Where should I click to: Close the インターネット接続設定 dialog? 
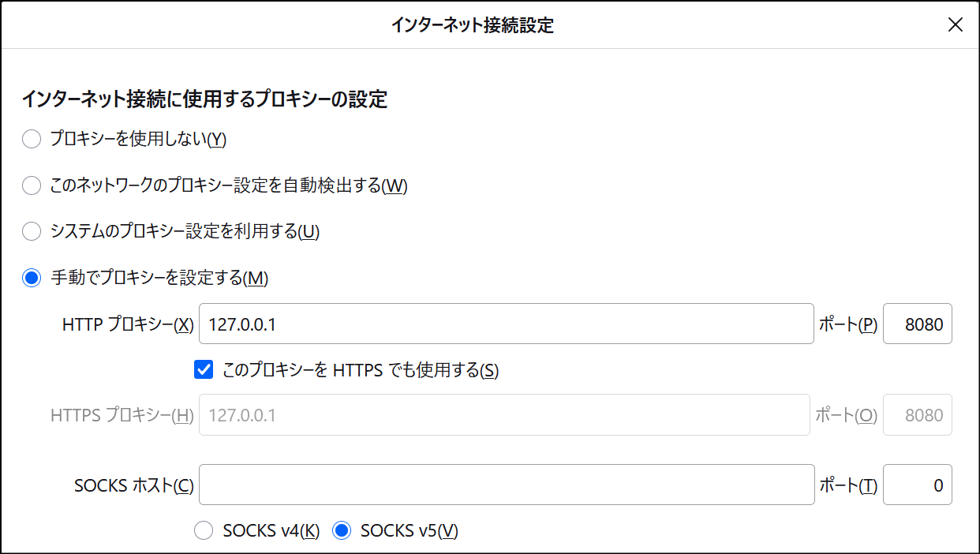(955, 24)
